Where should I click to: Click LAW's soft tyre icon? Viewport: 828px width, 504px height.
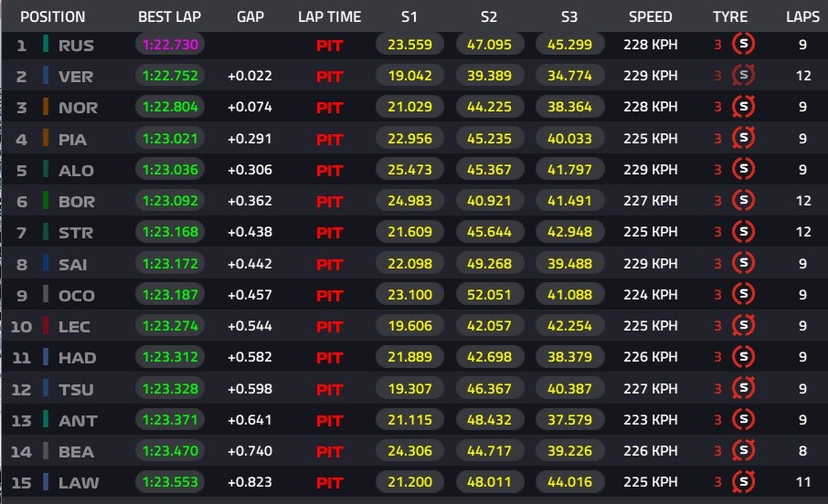click(x=743, y=482)
